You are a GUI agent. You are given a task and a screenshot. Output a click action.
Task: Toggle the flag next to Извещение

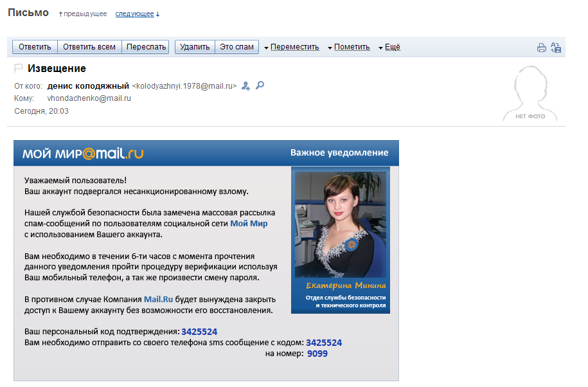19,69
